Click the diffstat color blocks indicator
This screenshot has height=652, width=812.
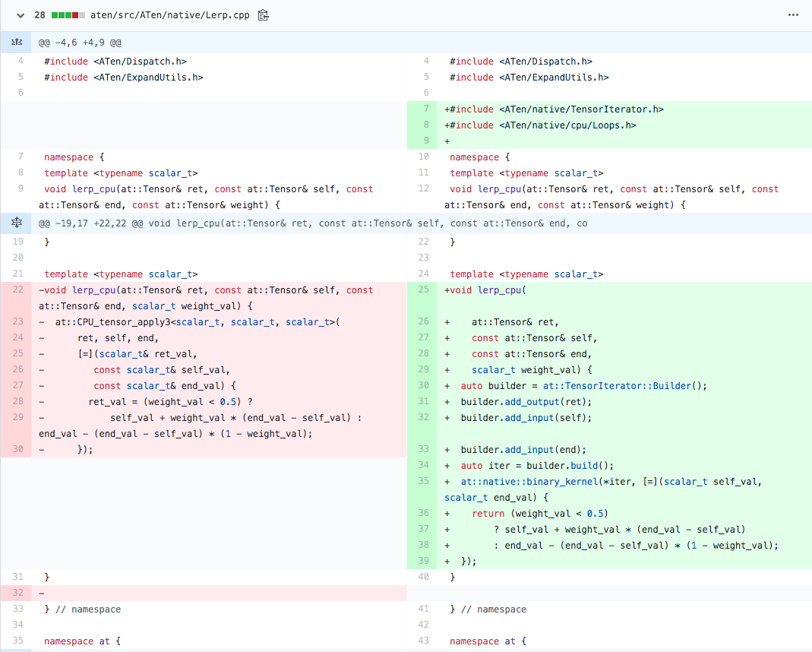68,15
